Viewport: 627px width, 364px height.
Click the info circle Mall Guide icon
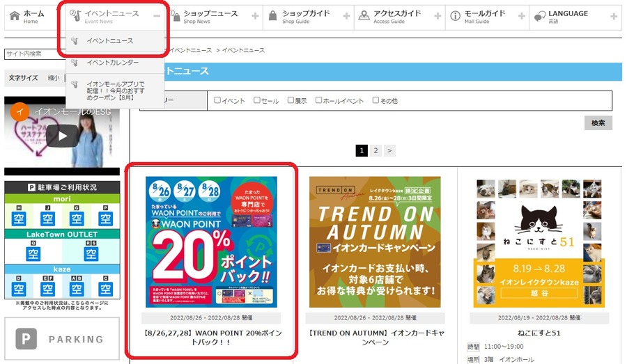click(455, 16)
